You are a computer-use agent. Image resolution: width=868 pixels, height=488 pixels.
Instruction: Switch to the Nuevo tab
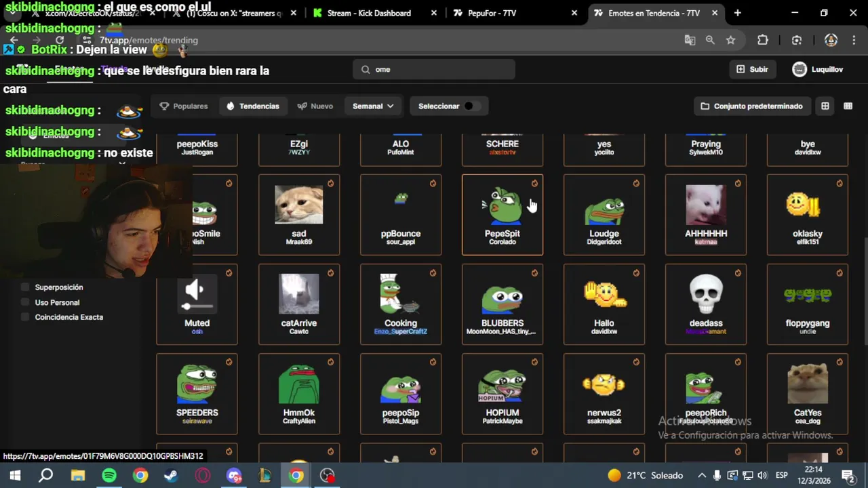coord(315,106)
